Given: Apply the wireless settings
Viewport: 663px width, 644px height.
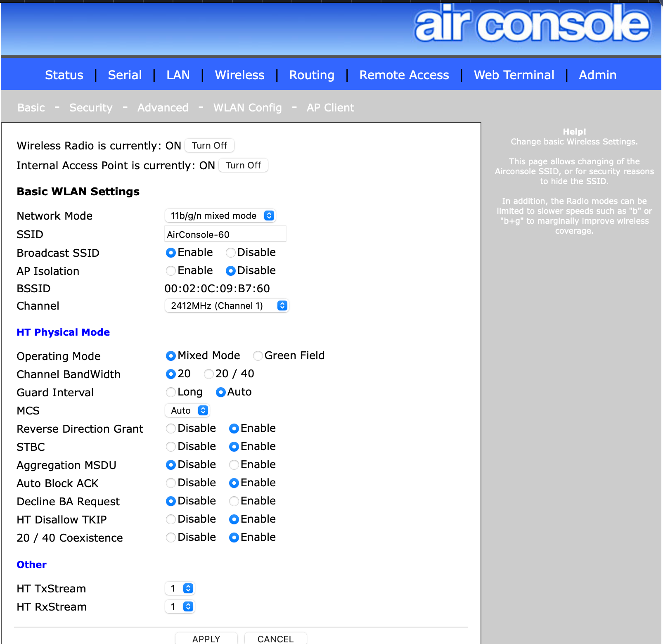Looking at the screenshot, I should (206, 639).
